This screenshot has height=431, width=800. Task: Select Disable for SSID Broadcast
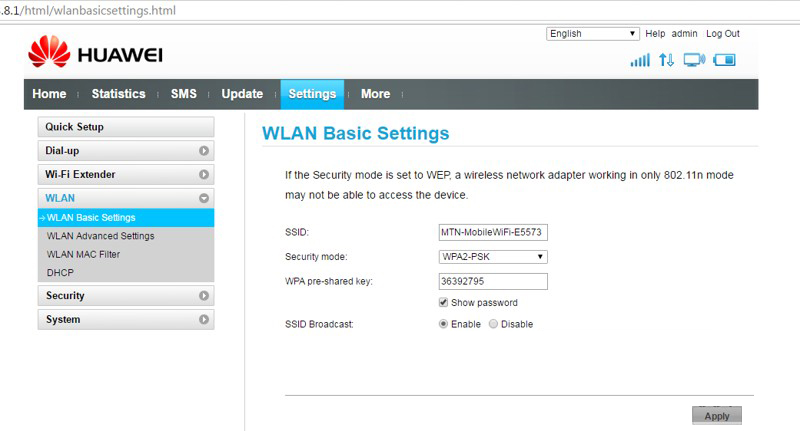tap(493, 324)
